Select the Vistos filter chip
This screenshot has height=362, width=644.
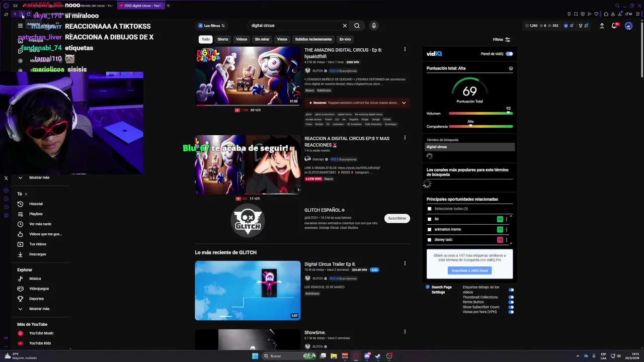282,39
